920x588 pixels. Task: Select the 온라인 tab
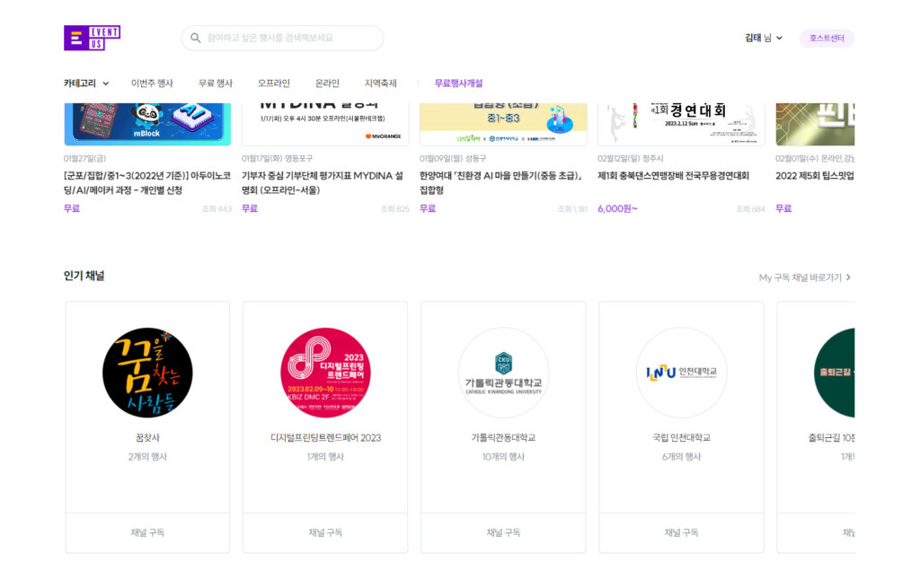(x=327, y=83)
